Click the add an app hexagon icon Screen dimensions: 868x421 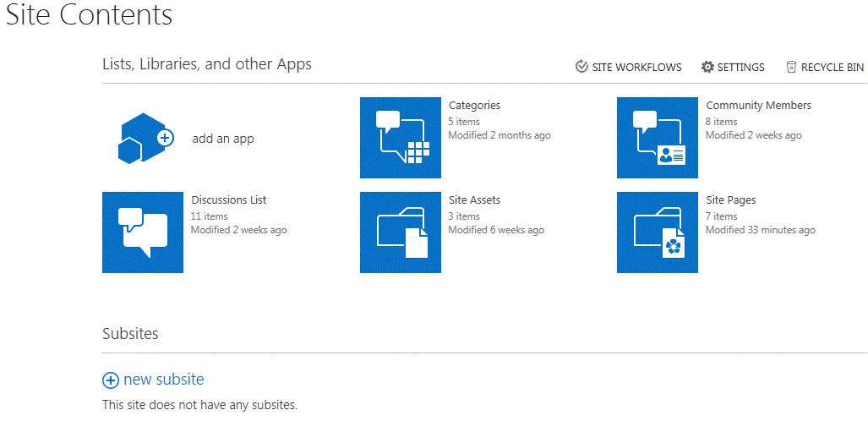145,138
